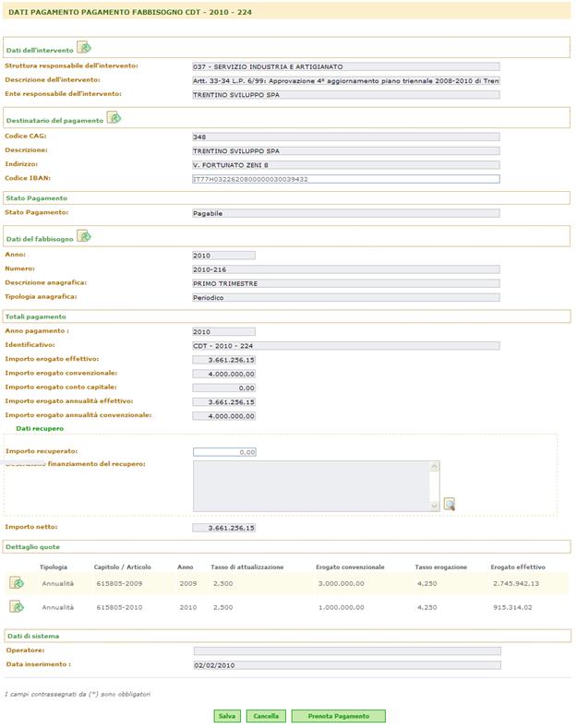Click the Cancella button
This screenshot has height=728, width=577.
pos(266,716)
